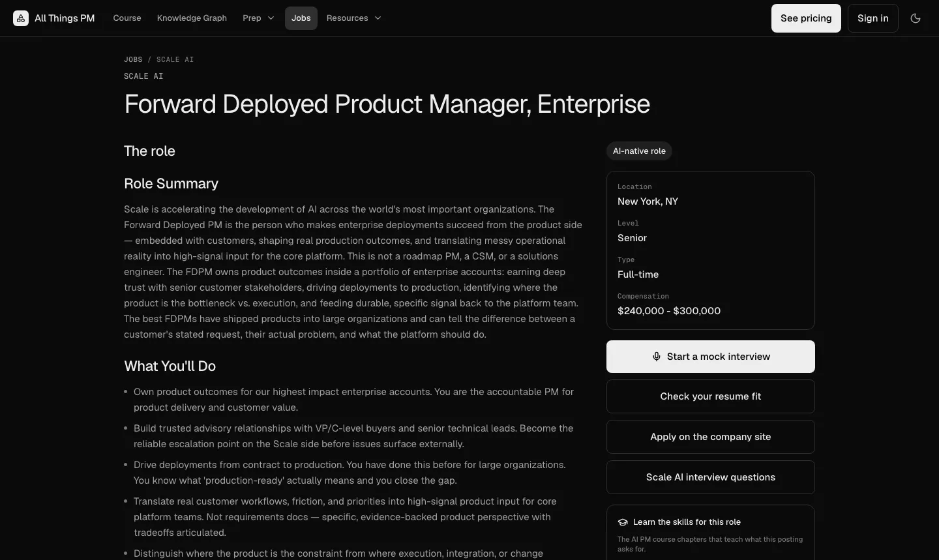
Task: Click the bullet starting "Translate real customer workflows"
Action: tap(345, 517)
